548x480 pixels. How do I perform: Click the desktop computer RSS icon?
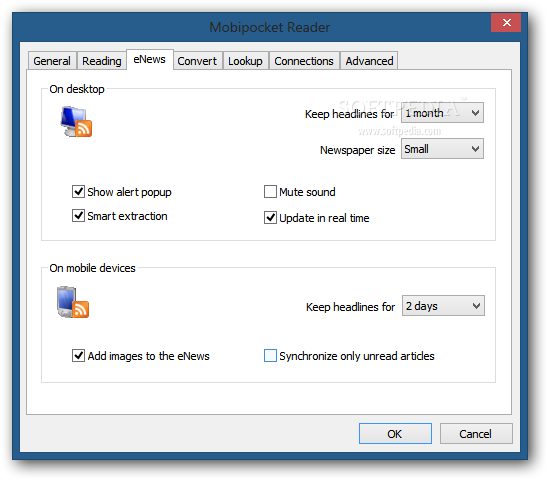pyautogui.click(x=76, y=122)
